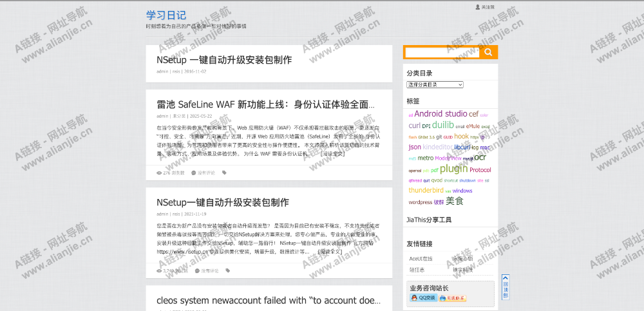The width and height of the screenshot is (644, 311).
Task: Click the user icon beside 关注我
Action: click(478, 7)
